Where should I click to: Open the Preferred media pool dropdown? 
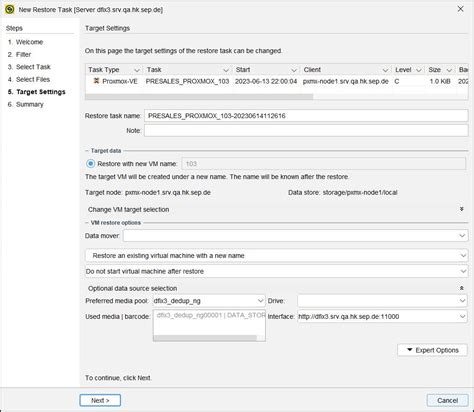[x=209, y=301]
